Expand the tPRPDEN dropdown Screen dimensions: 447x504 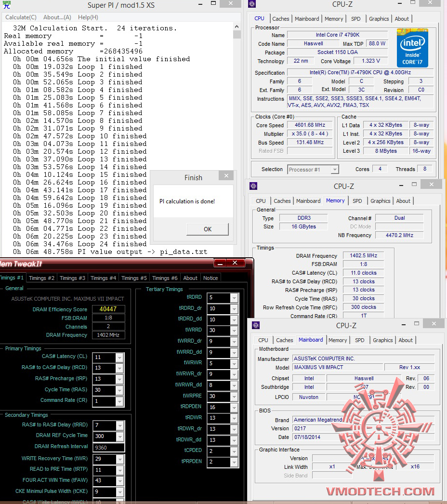pyautogui.click(x=234, y=463)
